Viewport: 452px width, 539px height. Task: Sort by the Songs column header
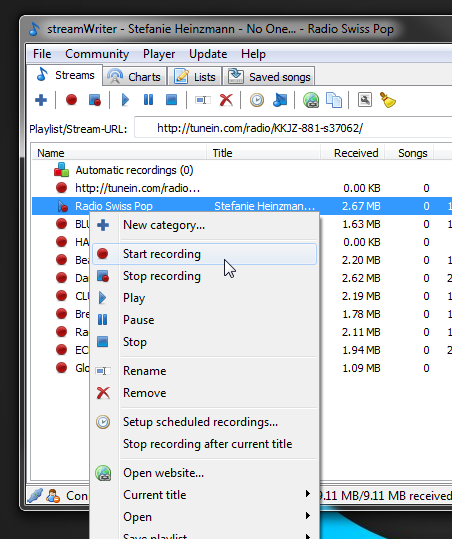[409, 153]
